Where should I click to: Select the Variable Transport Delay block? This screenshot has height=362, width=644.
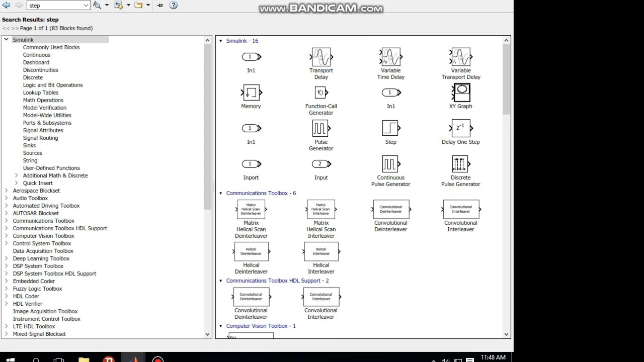(461, 63)
